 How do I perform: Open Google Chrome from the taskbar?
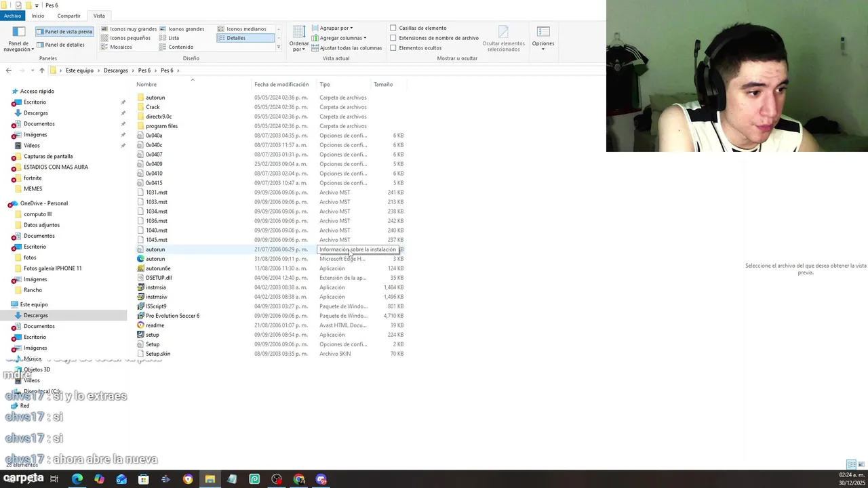pos(299,479)
